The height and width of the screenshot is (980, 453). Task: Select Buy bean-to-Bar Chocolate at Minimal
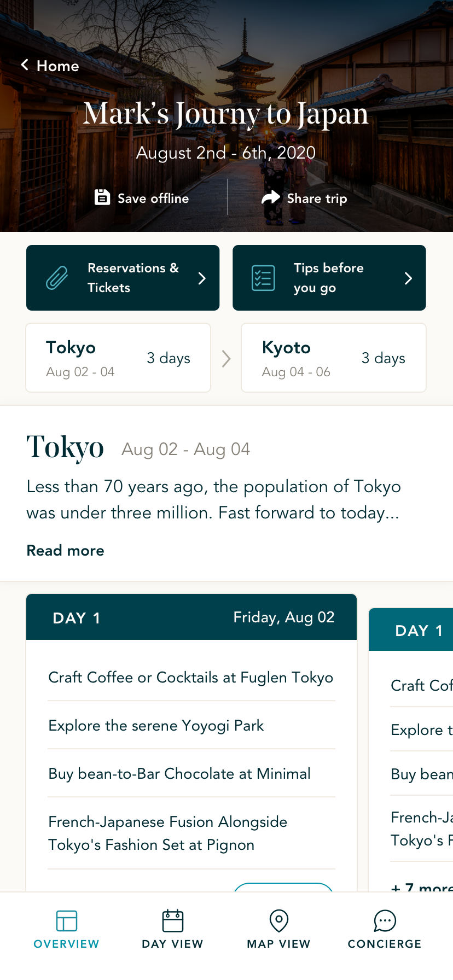tap(179, 773)
